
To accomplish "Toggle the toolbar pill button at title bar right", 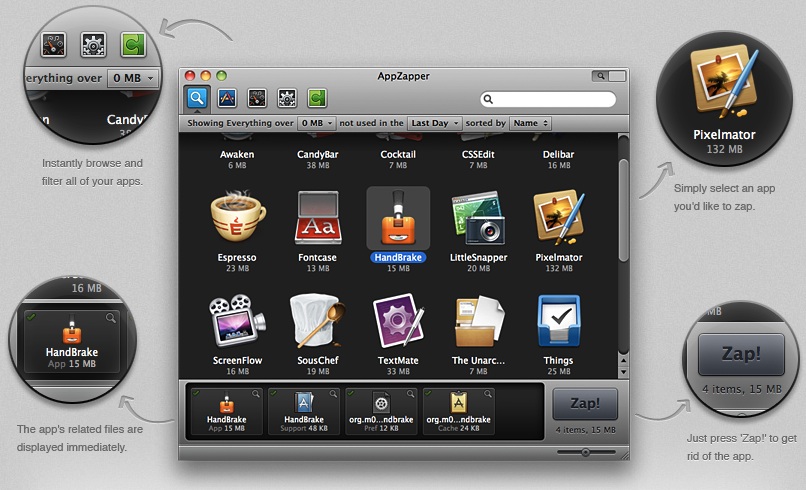I will pos(609,76).
